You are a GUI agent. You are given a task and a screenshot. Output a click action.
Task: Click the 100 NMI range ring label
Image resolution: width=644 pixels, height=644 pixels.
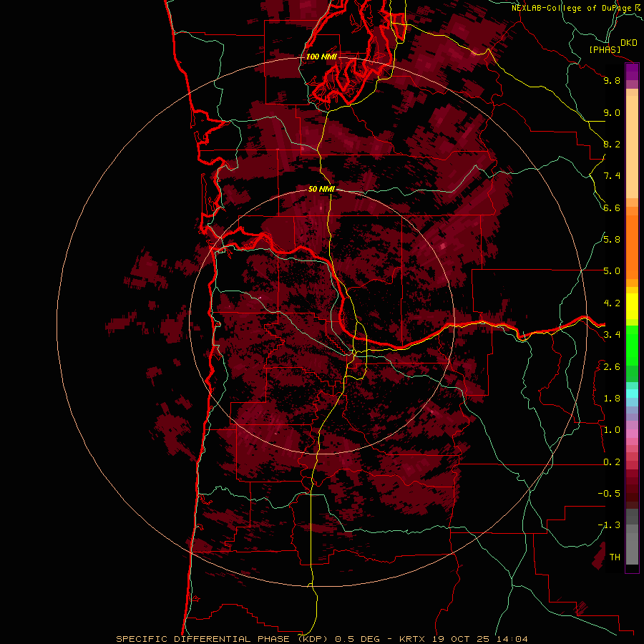[x=321, y=57]
